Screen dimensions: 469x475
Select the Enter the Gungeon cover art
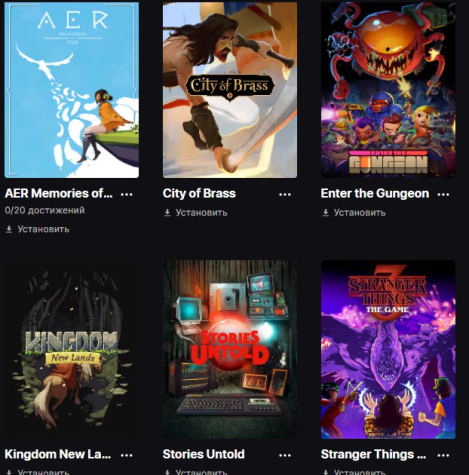point(388,90)
